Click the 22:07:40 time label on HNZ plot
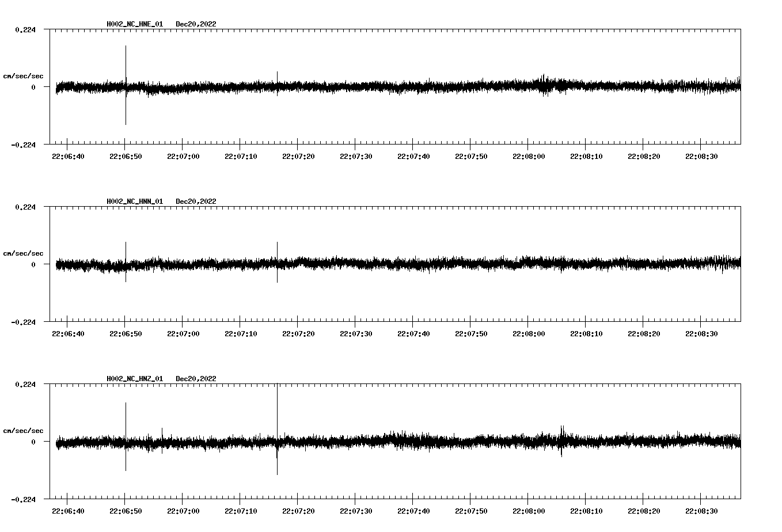Screen dimensions: 782x532 click(413, 511)
